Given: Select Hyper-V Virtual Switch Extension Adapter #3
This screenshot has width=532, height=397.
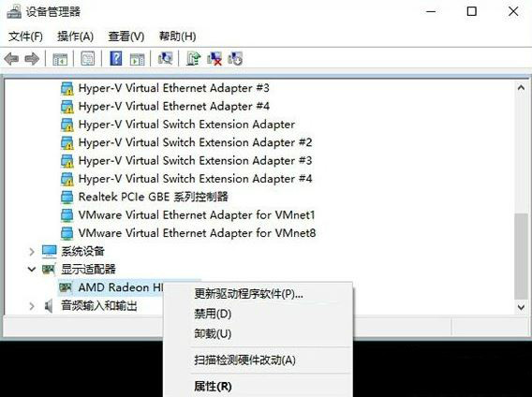Looking at the screenshot, I should pos(195,161).
